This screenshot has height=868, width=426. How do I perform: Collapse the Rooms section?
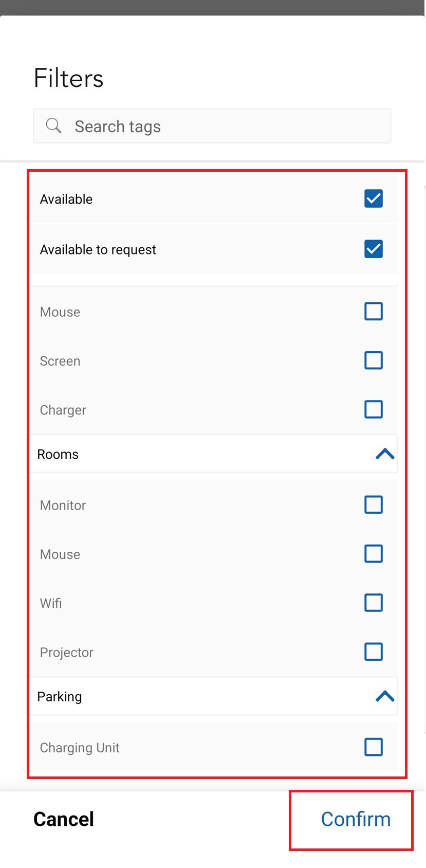click(384, 454)
